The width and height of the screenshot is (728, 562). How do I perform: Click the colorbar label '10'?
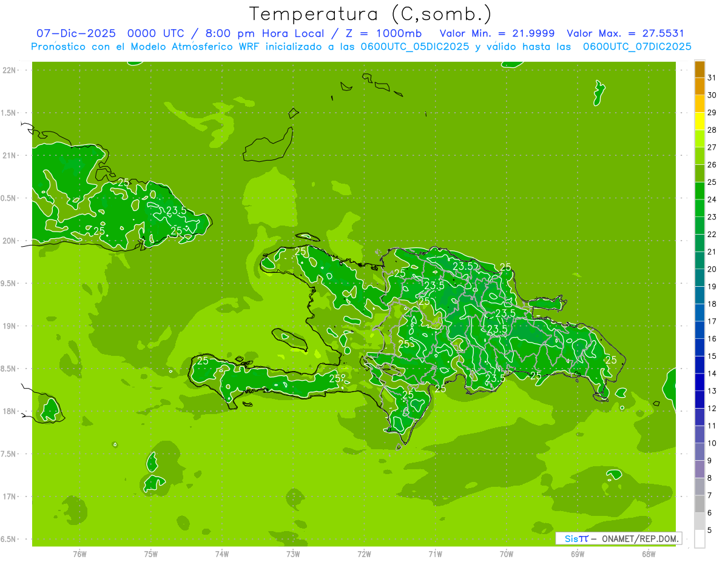(x=712, y=443)
